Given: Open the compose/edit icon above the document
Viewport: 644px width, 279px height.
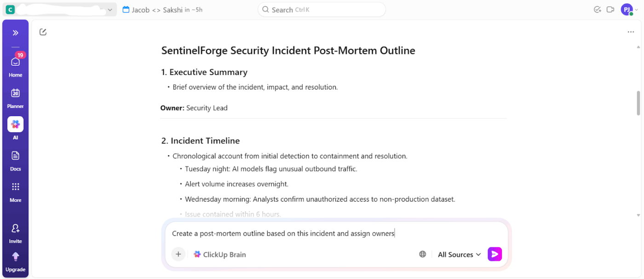Looking at the screenshot, I should (x=43, y=31).
